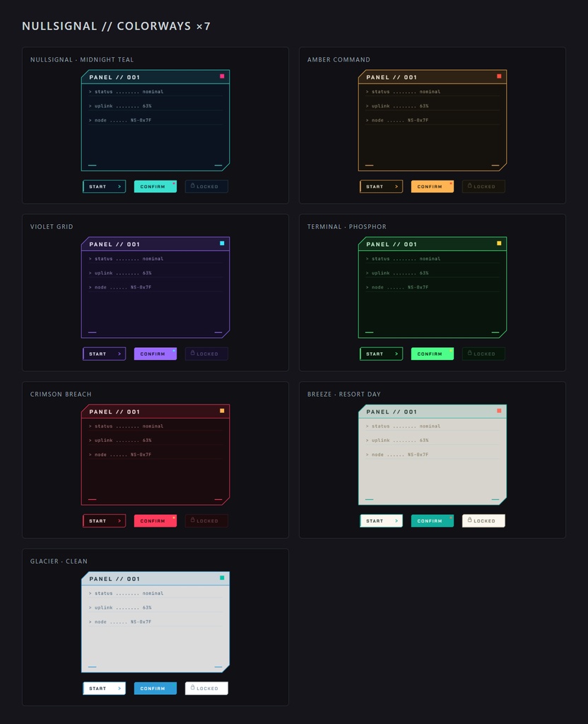This screenshot has width=588, height=724.
Task: Click chevron arrow on Midnight Teal START button
Action: [x=119, y=187]
